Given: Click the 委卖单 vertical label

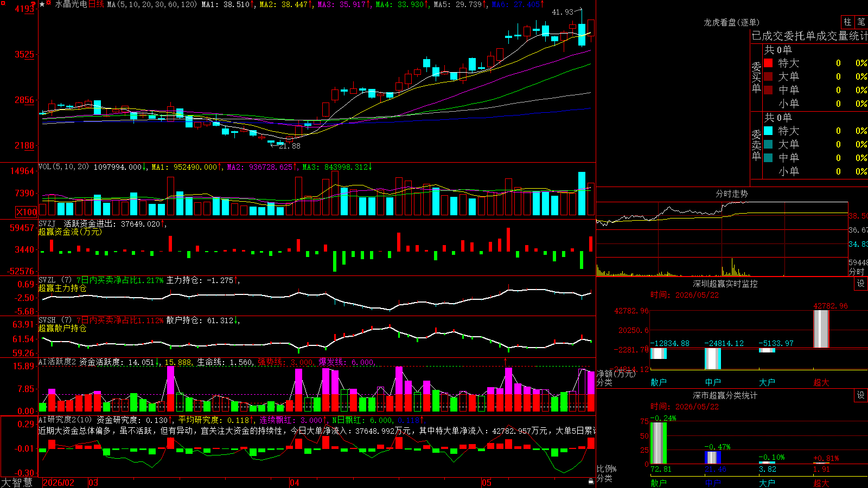Looking at the screenshot, I should (x=756, y=145).
